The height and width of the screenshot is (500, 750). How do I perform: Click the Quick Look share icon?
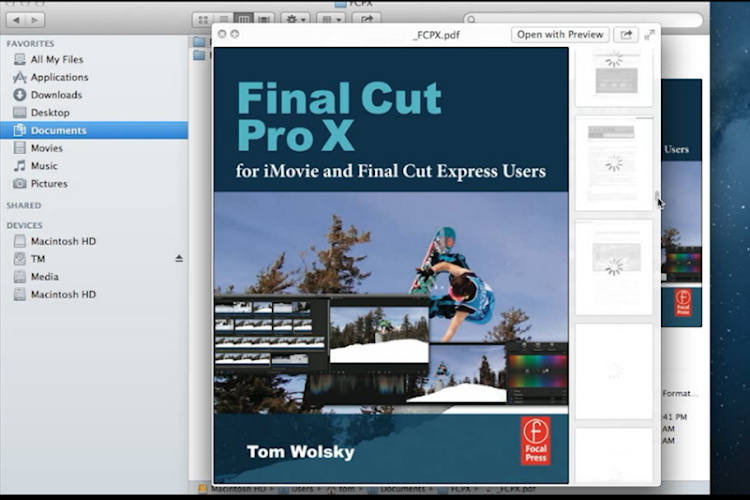point(626,34)
